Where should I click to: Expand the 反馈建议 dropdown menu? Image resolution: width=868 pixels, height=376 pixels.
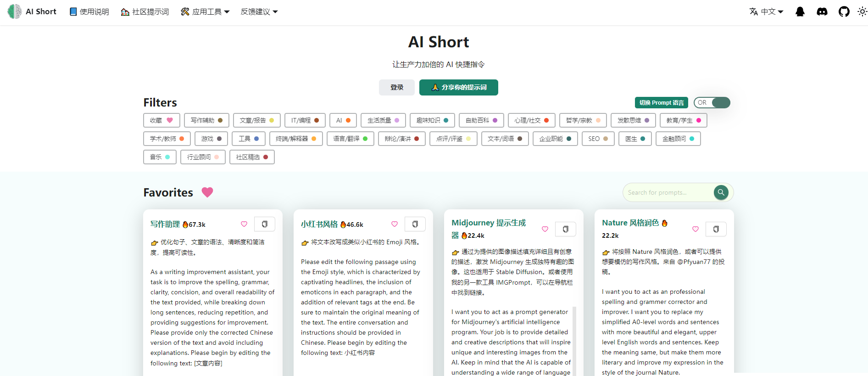259,11
